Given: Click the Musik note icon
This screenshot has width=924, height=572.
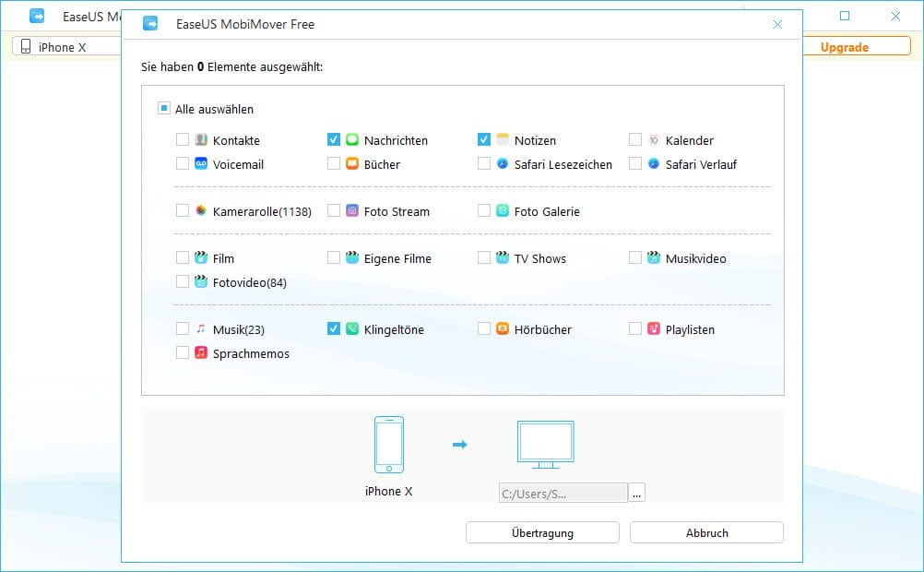Looking at the screenshot, I should point(201,329).
